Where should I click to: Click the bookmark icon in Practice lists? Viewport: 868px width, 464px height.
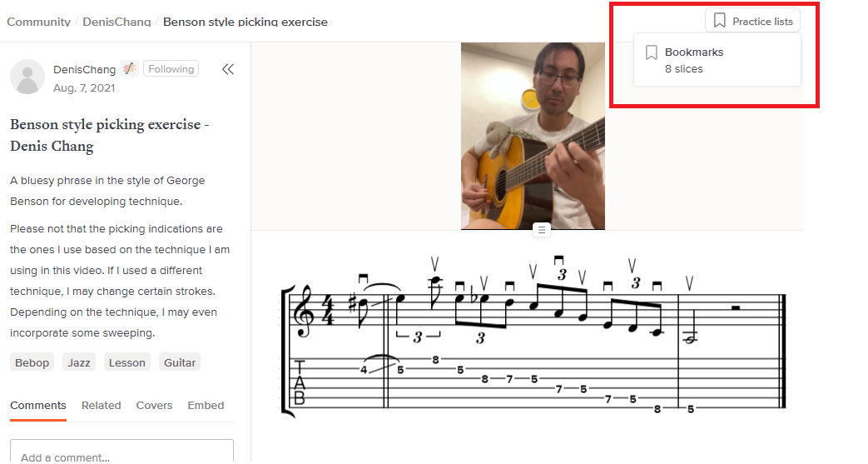click(719, 21)
